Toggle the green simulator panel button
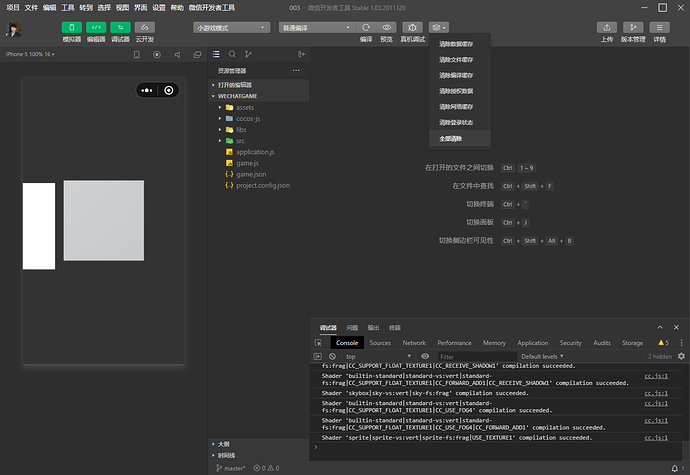This screenshot has height=475, width=690. (x=72, y=27)
